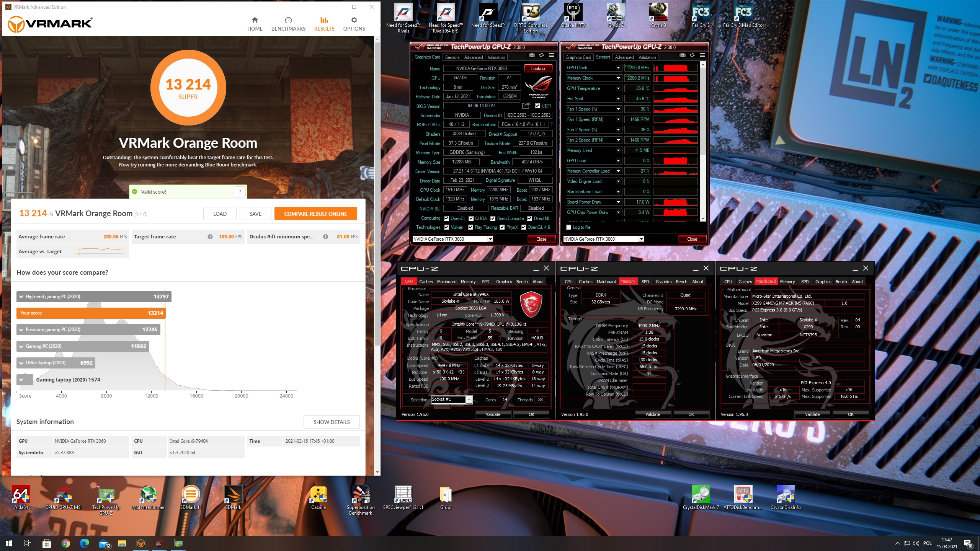
Task: Open Quake II RTX desktop icon
Action: pos(573,15)
